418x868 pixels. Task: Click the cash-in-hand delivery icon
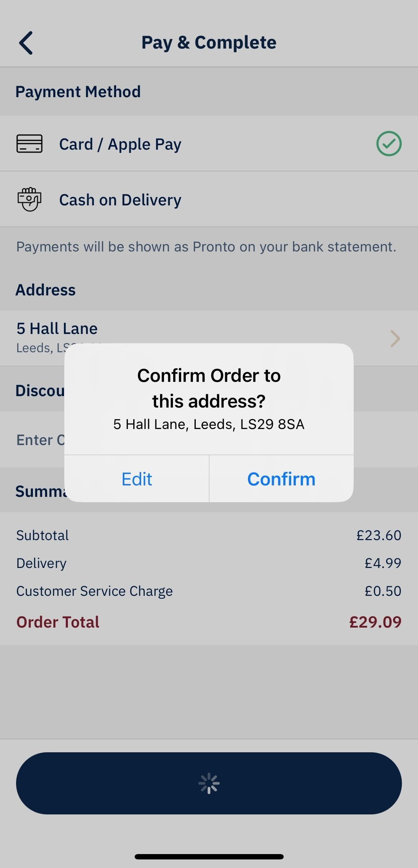pyautogui.click(x=29, y=199)
